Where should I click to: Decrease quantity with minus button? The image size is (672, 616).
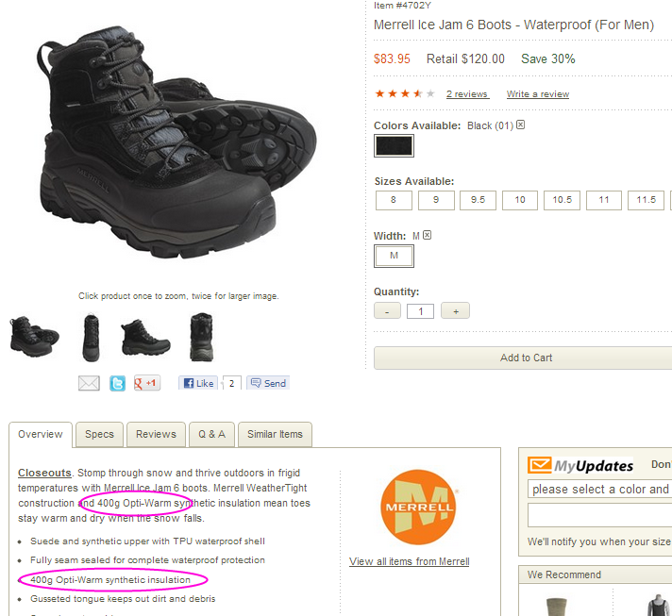(x=387, y=311)
